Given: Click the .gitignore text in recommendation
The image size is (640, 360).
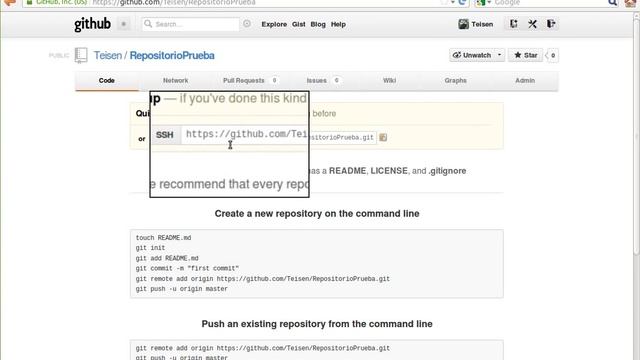Looking at the screenshot, I should (447, 171).
